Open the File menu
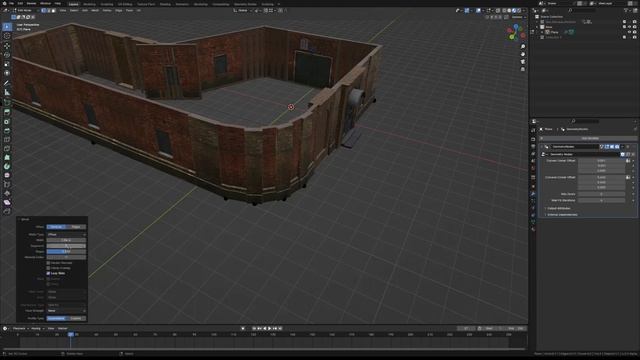Viewport: 640px width, 360px height. pos(11,3)
